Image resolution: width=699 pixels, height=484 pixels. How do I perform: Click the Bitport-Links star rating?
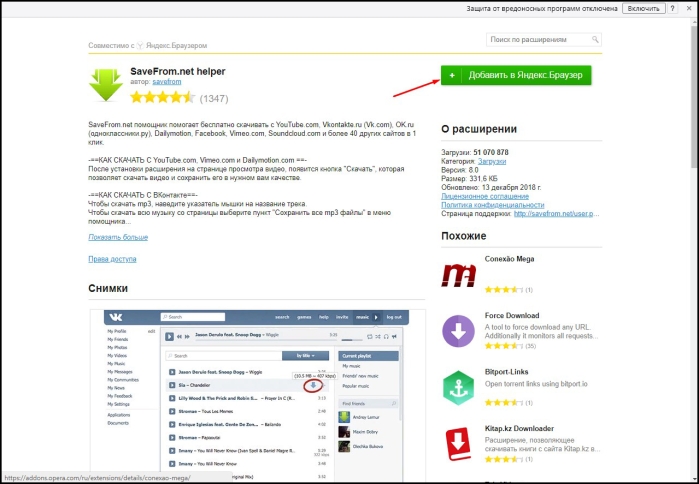(x=504, y=402)
